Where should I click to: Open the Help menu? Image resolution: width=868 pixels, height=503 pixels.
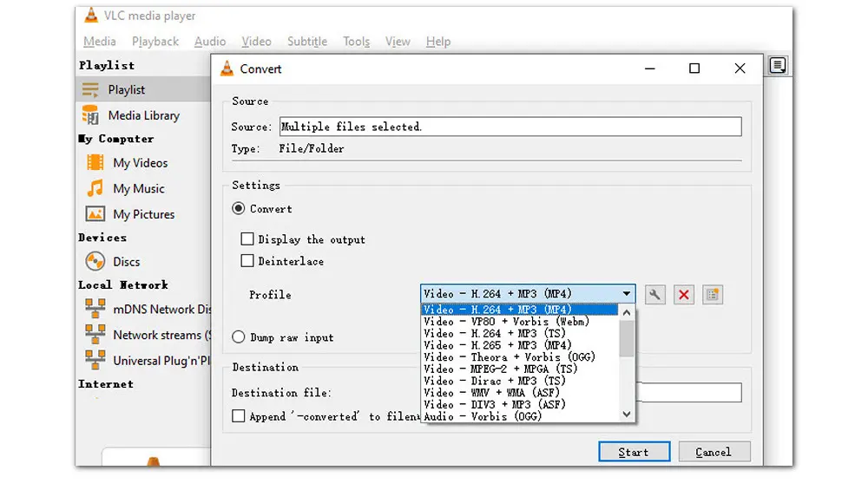[437, 42]
